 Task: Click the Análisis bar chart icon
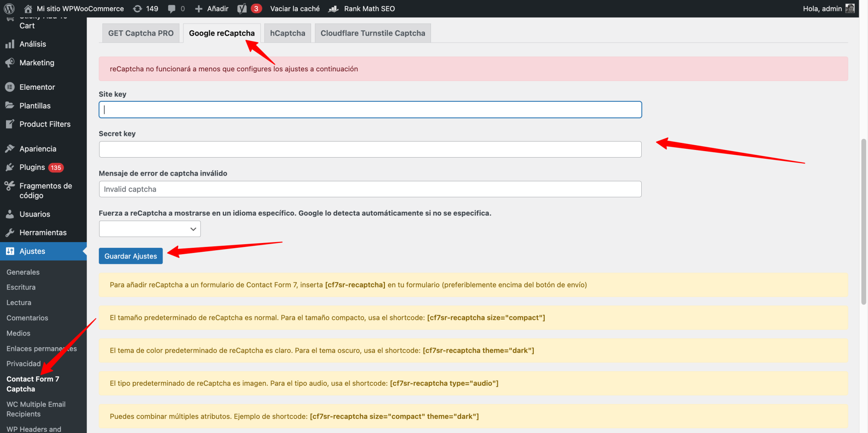pyautogui.click(x=10, y=44)
